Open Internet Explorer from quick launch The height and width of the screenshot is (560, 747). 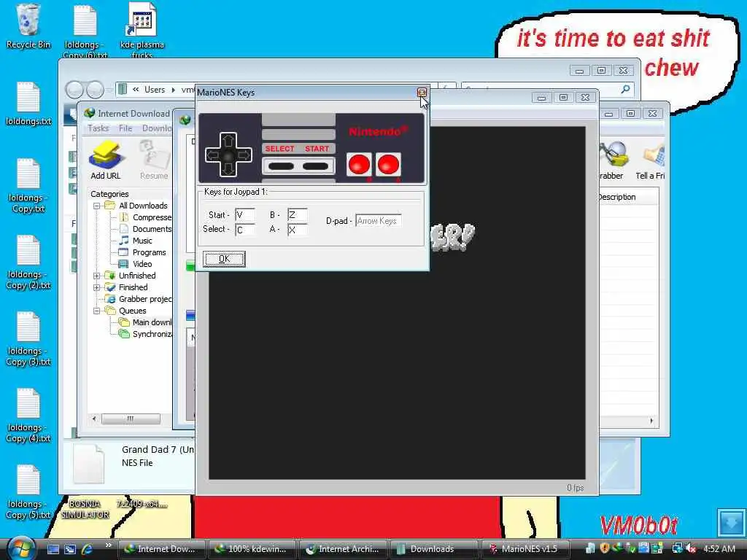pos(88,549)
